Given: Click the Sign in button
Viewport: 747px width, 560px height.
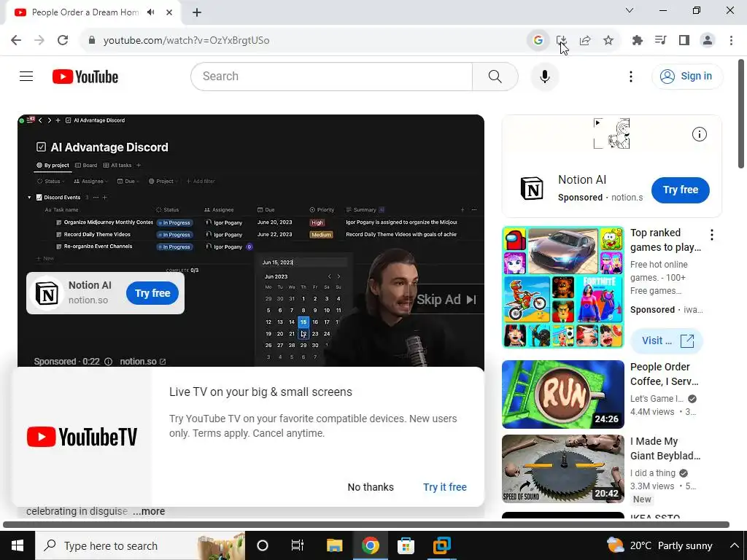Looking at the screenshot, I should click(x=687, y=76).
